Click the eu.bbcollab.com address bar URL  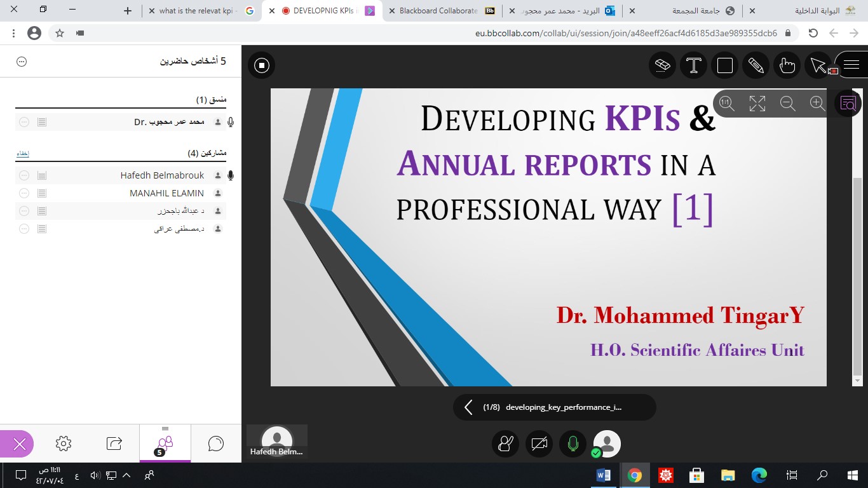626,33
